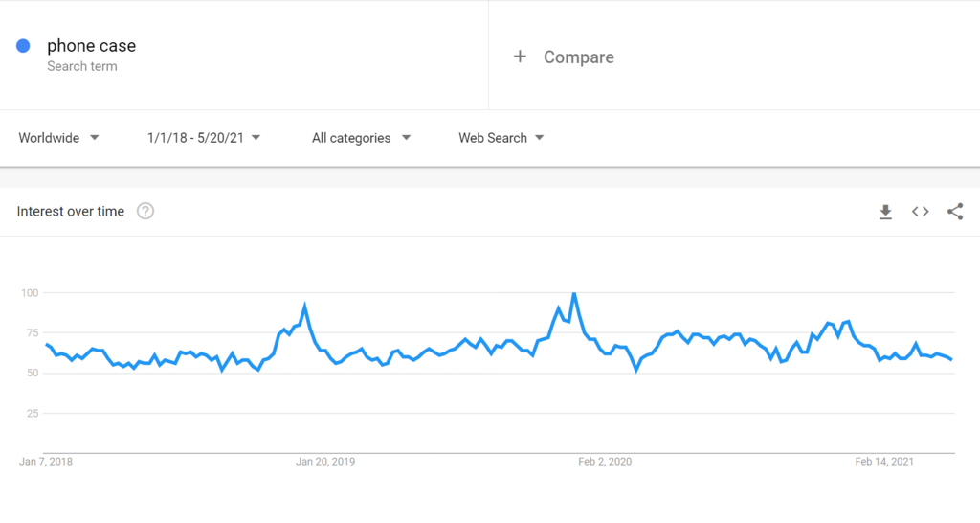Viewport: 980px width, 523px height.
Task: Click the highest peak on the chart
Action: click(x=573, y=294)
